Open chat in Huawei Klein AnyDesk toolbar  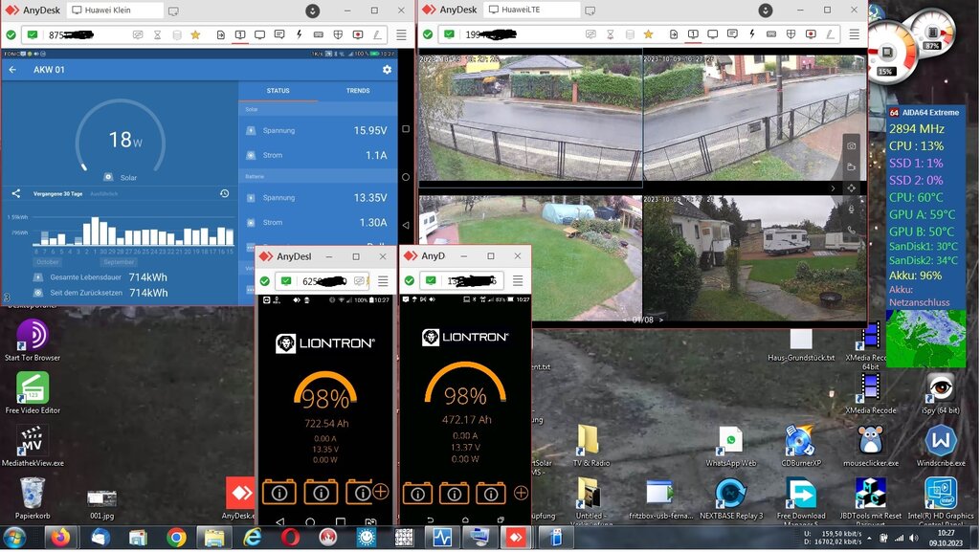(279, 35)
